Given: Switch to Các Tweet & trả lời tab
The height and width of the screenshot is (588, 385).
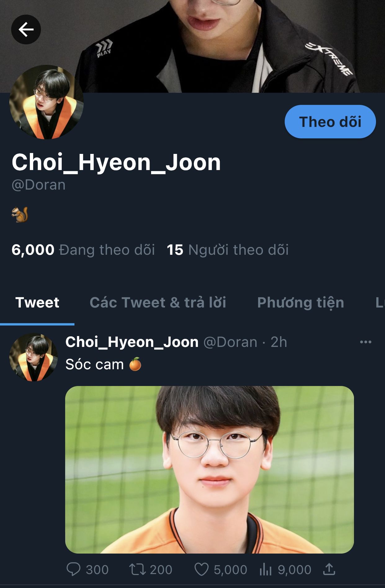Looking at the screenshot, I should [158, 303].
